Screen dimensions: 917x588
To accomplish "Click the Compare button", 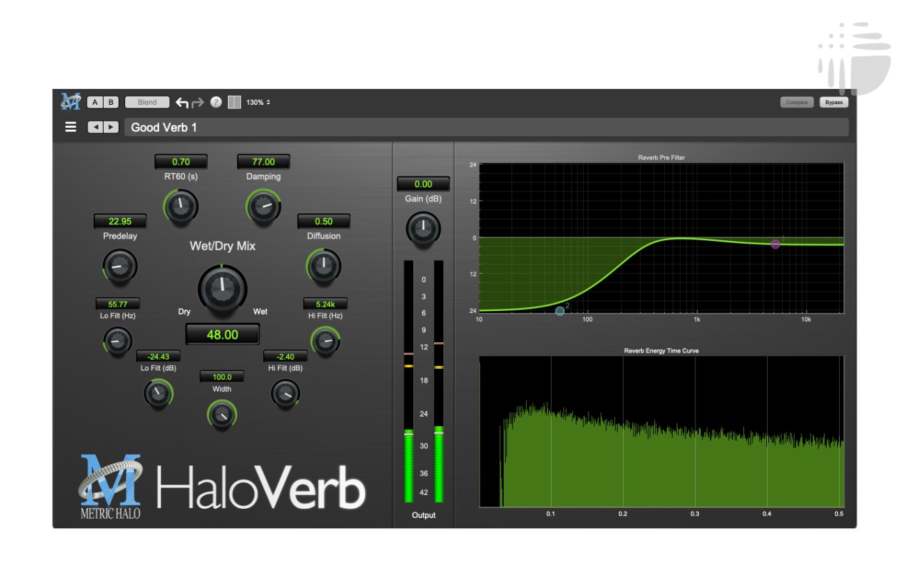I will click(797, 103).
